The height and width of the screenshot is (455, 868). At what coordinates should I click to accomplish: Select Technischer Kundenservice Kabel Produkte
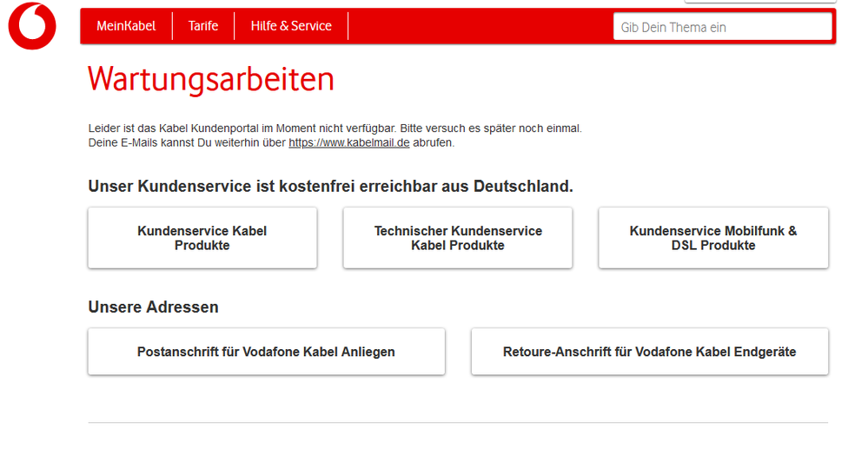tap(458, 238)
